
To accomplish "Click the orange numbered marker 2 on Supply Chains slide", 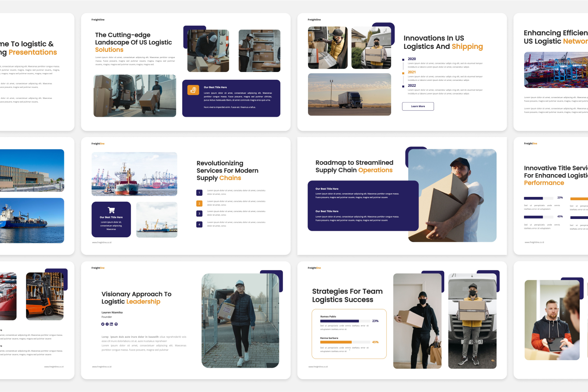I will (x=199, y=203).
